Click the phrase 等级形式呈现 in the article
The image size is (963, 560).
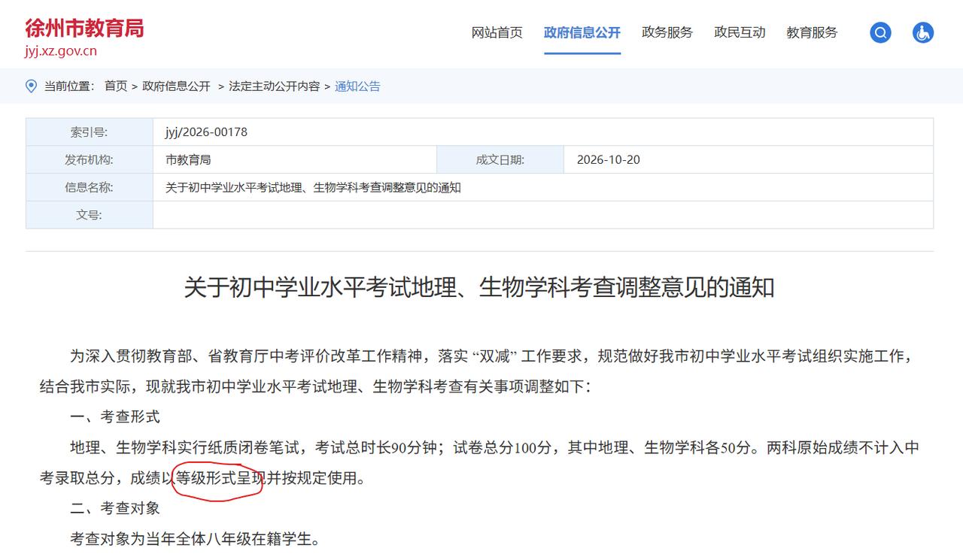220,478
